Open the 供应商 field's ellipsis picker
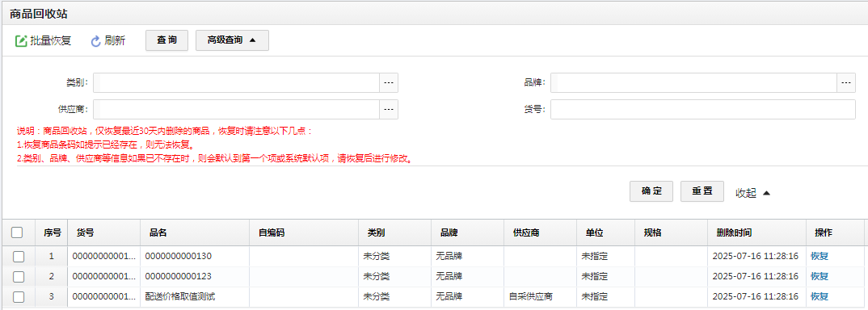868x310 pixels. click(x=389, y=110)
